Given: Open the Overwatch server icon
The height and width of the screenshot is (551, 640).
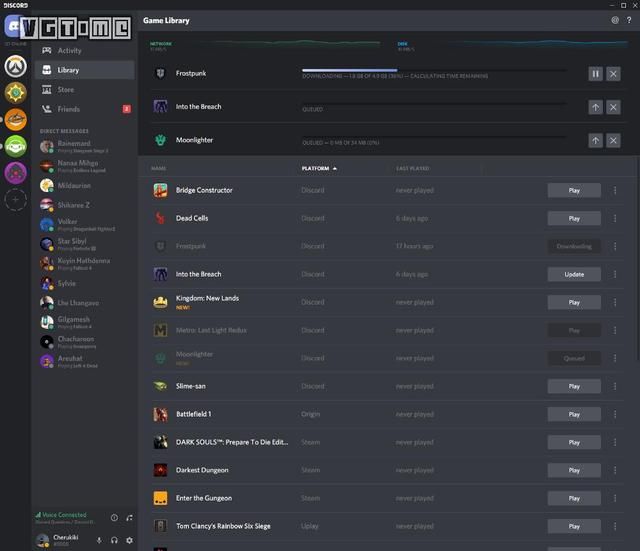Looking at the screenshot, I should tap(15, 67).
